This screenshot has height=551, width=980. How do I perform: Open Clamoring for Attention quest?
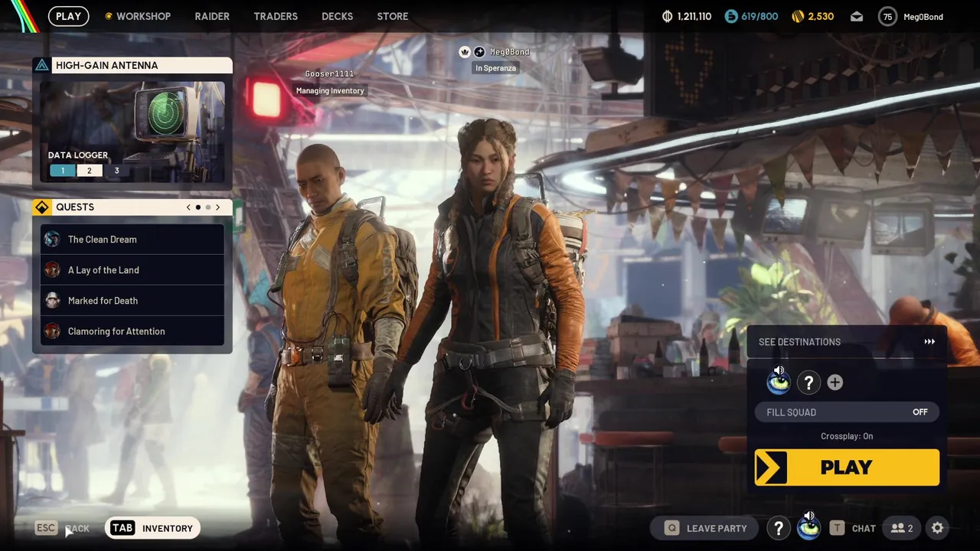click(x=132, y=331)
